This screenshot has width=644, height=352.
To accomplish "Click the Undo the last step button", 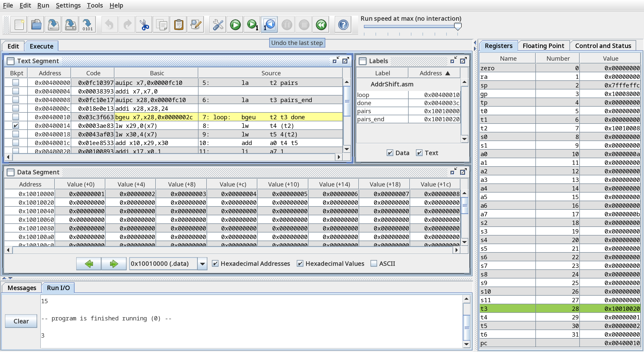I will coord(269,24).
